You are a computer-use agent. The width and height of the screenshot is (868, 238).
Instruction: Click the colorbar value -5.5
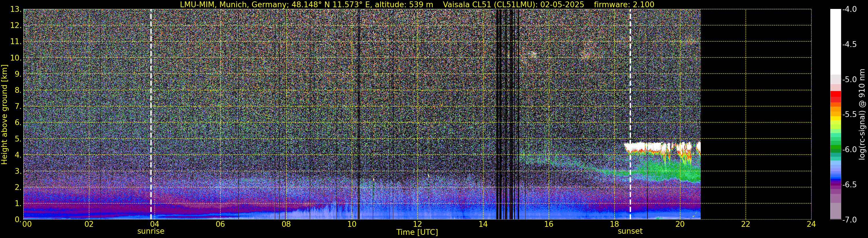point(850,114)
